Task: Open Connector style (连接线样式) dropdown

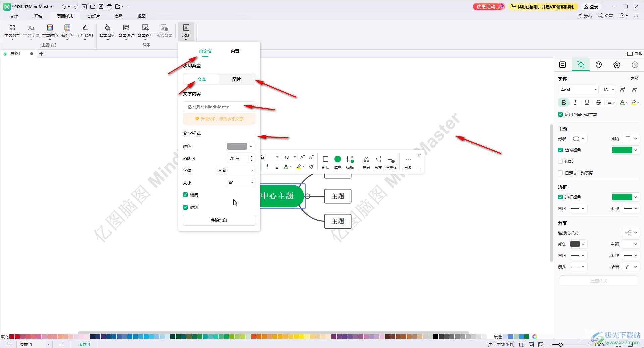Action: click(631, 233)
